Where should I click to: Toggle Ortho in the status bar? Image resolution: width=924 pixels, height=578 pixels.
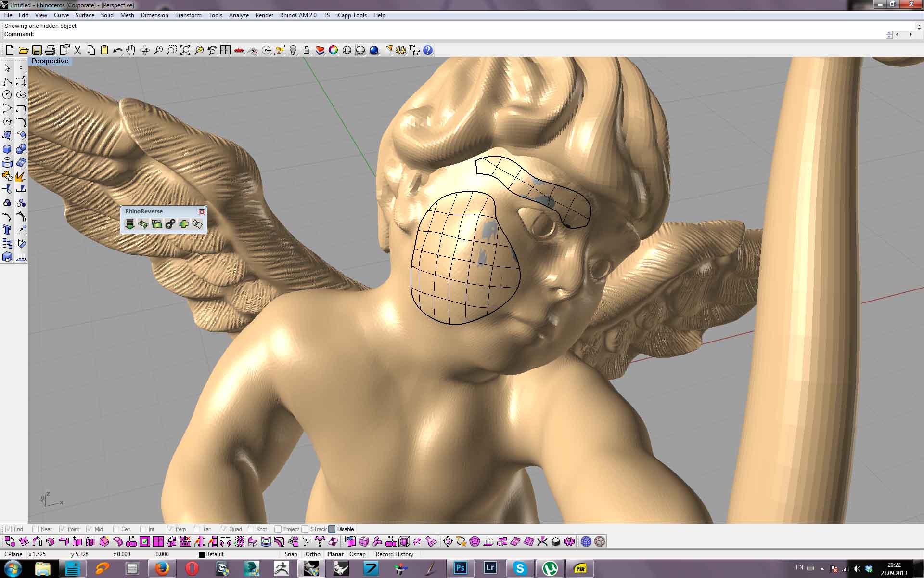tap(313, 554)
